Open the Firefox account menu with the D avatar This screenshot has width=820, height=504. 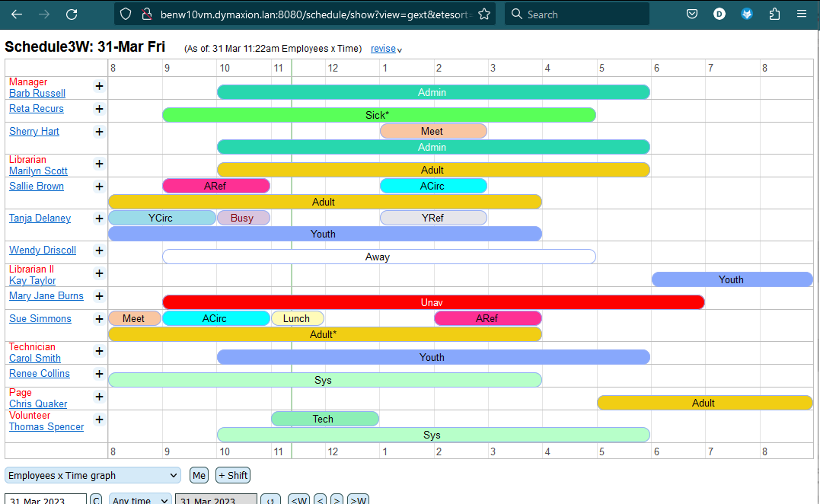point(719,13)
